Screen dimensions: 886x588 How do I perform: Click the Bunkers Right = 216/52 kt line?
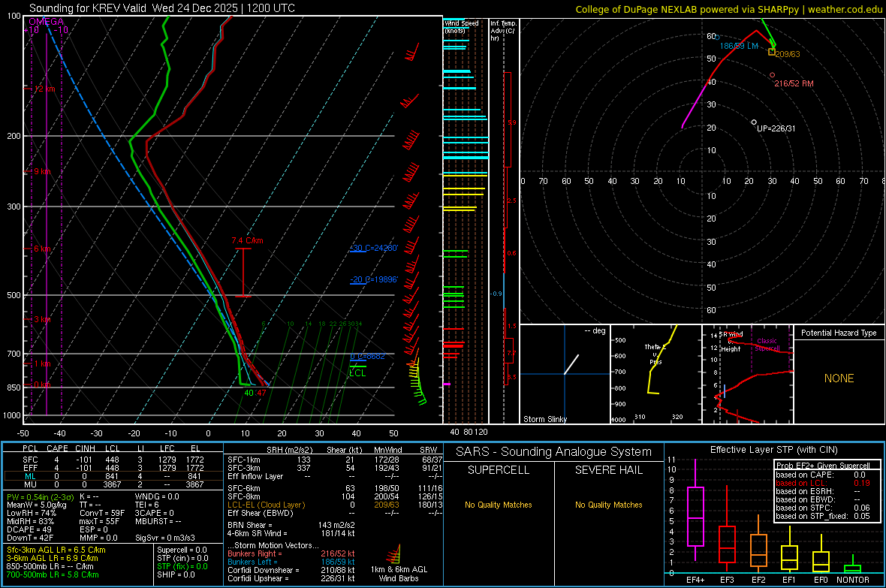point(291,553)
